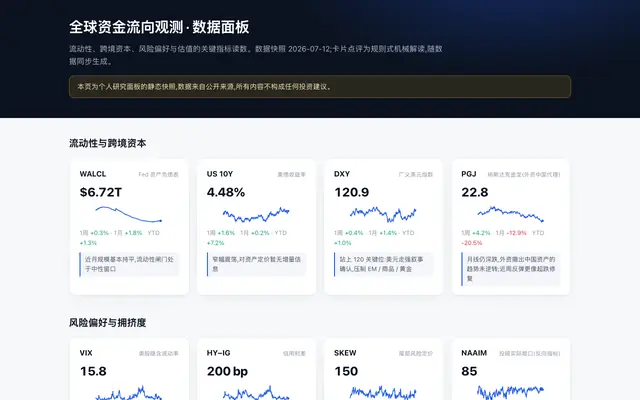Click PGJ weekly change +4.2%
640x400 pixels.
[x=481, y=233]
